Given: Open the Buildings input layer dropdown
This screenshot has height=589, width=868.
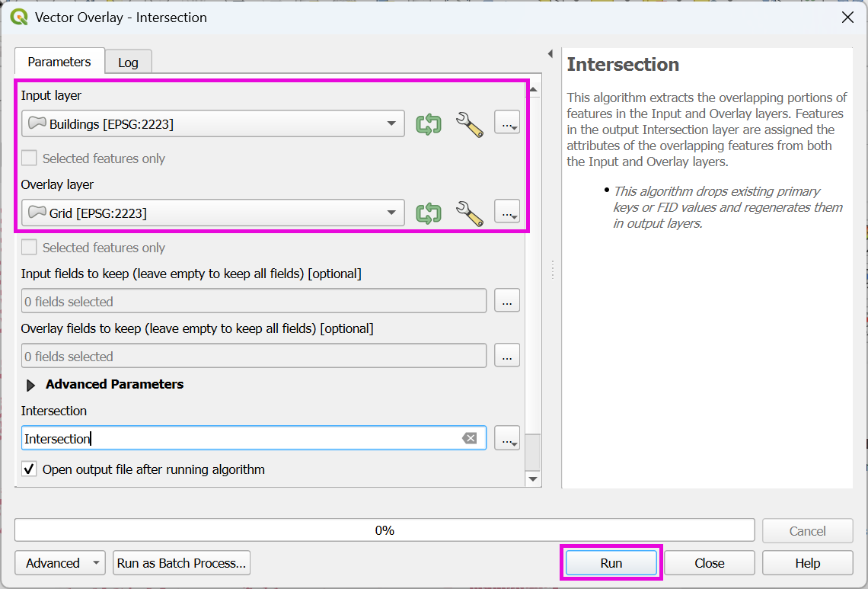Looking at the screenshot, I should point(213,123).
